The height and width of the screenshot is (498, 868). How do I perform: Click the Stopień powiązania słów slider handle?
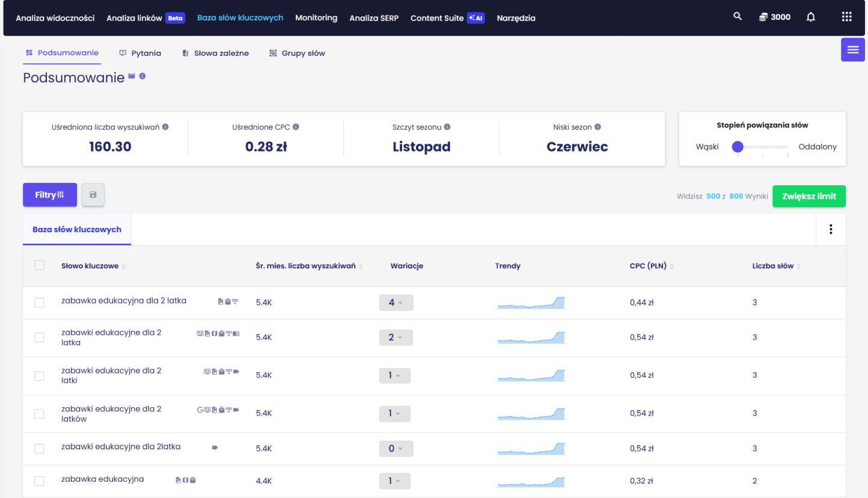coord(738,146)
